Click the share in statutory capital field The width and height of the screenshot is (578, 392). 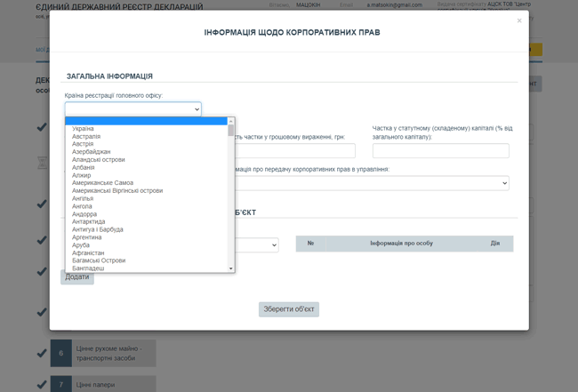click(x=440, y=151)
